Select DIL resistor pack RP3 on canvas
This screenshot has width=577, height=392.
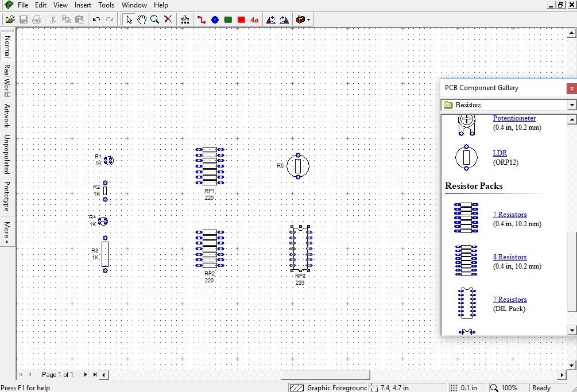click(x=301, y=249)
